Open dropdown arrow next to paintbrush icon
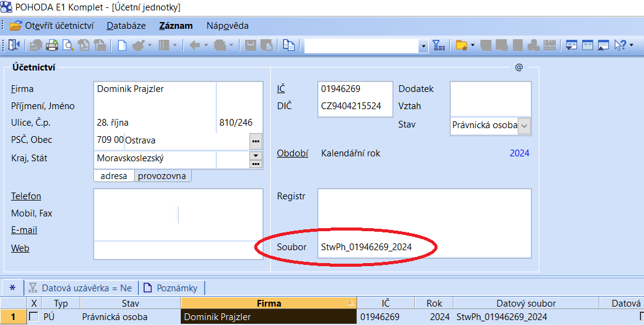This screenshot has height=325, width=644. [150, 45]
